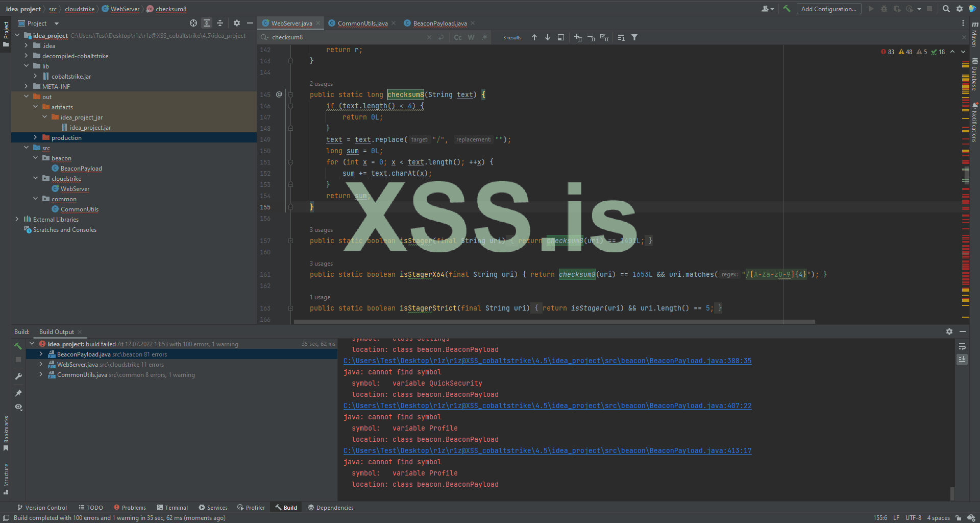
Task: Expand WebServer.java errors in build output
Action: pos(41,364)
